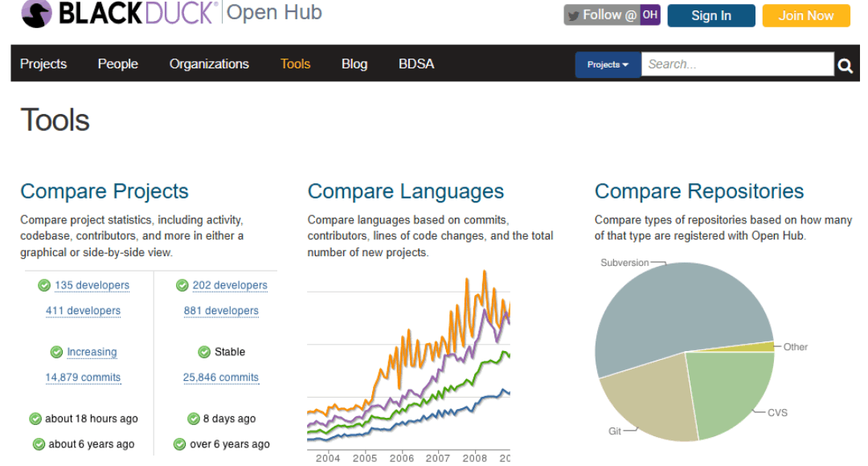Click inside the Search field
This screenshot has height=466, width=868.
tap(735, 64)
